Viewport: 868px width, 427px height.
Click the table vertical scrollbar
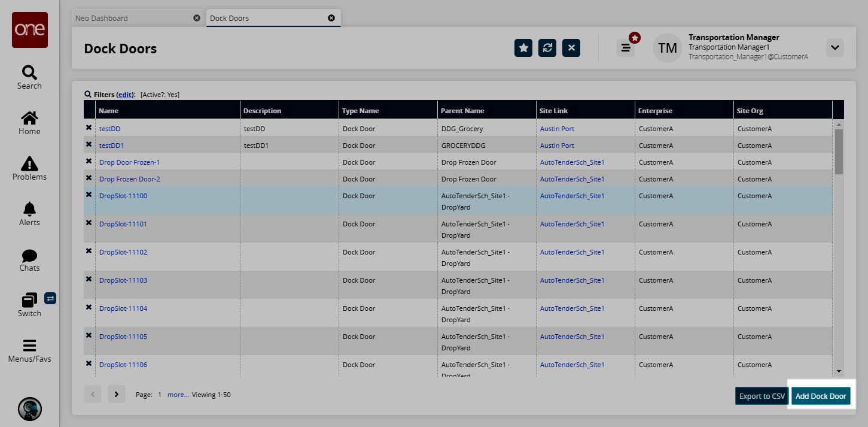(x=838, y=153)
